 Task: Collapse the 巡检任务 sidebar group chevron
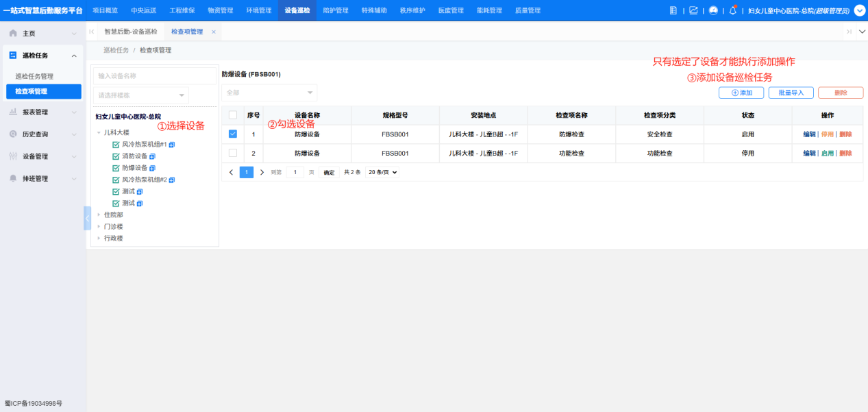(74, 56)
